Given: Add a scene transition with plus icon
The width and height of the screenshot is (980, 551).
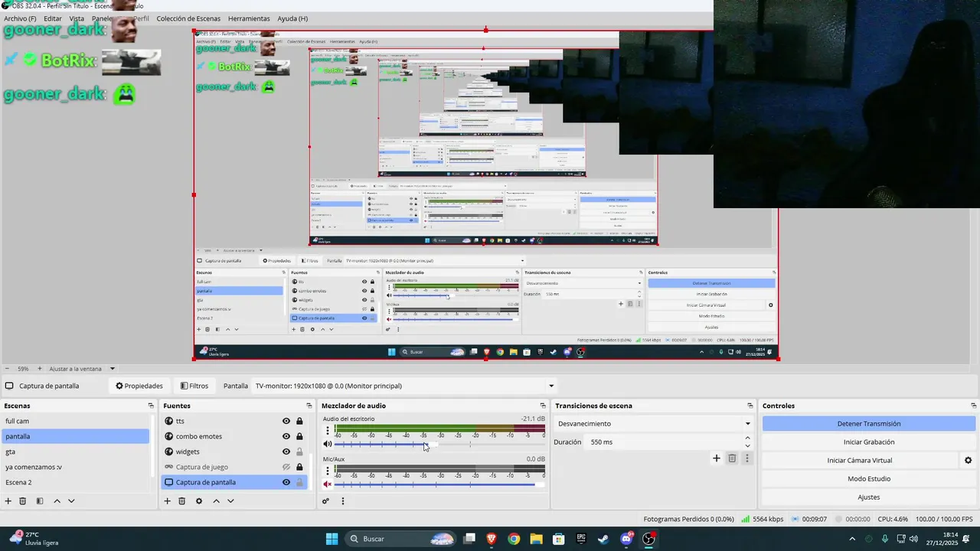Looking at the screenshot, I should click(717, 458).
